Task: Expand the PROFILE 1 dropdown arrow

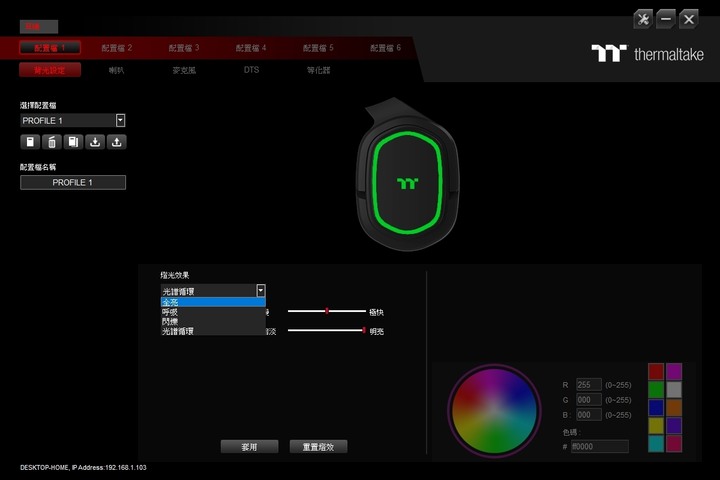Action: click(x=120, y=120)
